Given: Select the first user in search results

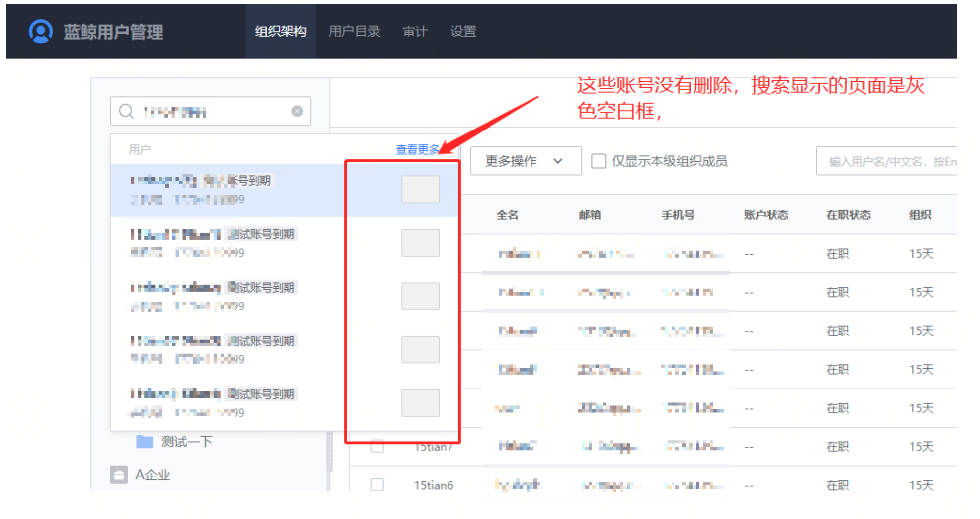Looking at the screenshot, I should coord(207,190).
